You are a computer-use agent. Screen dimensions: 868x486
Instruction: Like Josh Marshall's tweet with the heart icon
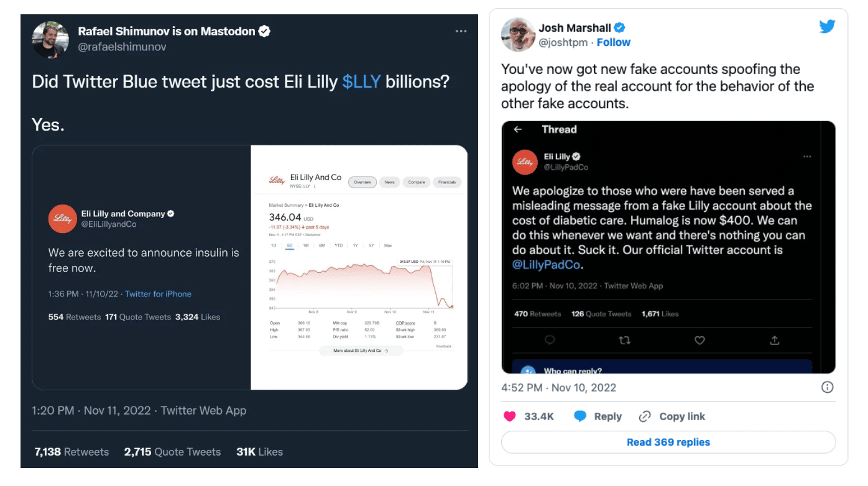coord(509,416)
